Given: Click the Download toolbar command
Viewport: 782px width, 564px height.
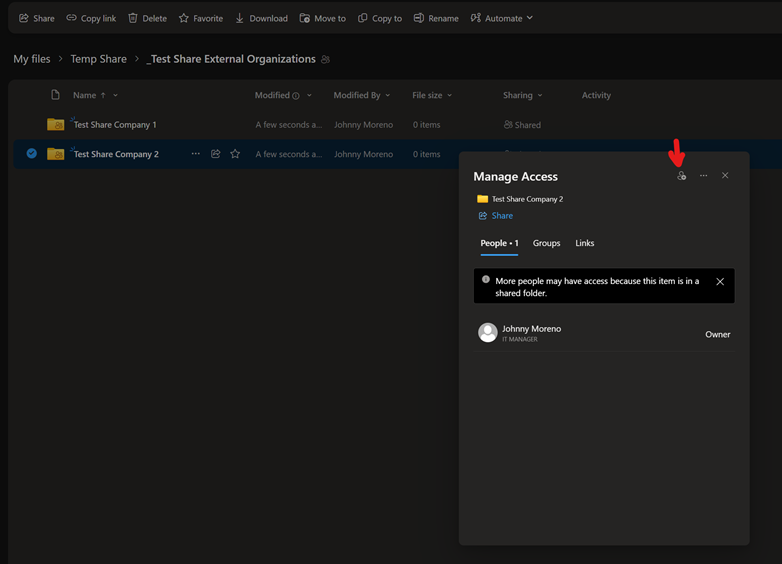Looking at the screenshot, I should pos(262,18).
